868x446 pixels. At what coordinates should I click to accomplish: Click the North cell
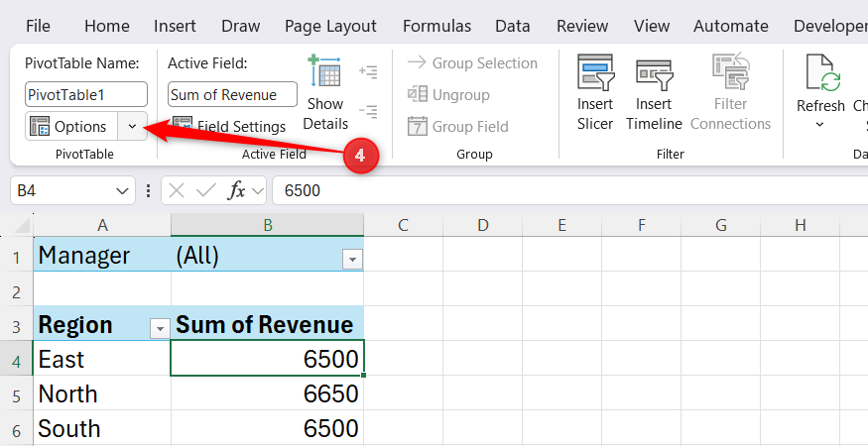click(102, 394)
